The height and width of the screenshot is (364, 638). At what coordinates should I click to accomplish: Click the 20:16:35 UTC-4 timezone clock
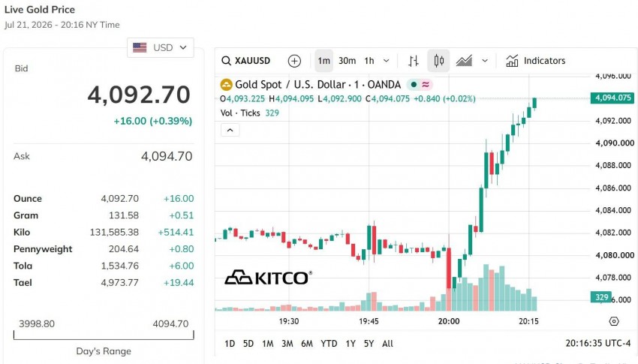[x=597, y=343]
